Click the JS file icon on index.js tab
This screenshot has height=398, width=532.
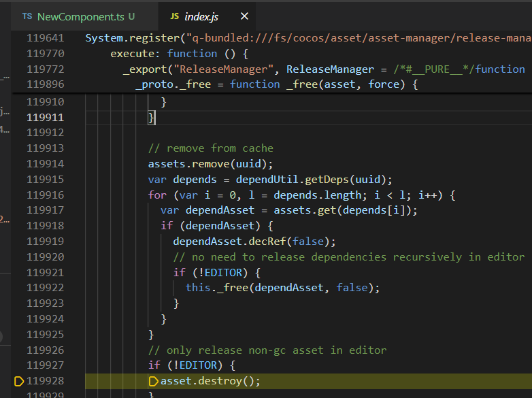point(174,16)
